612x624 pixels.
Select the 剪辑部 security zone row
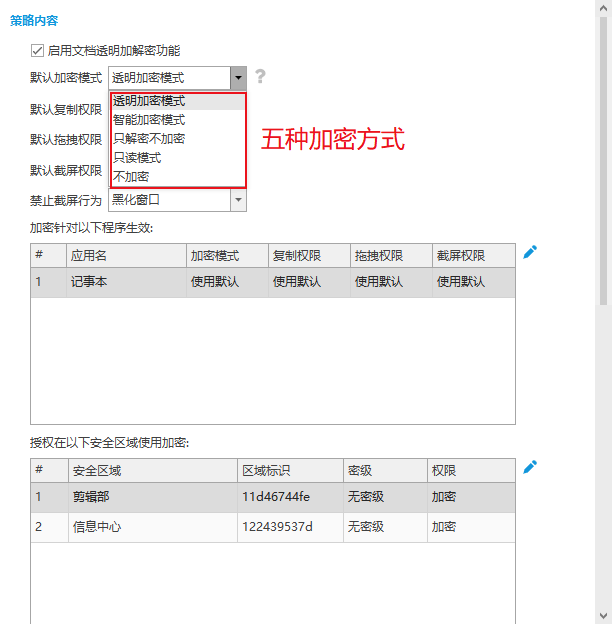tap(272, 497)
